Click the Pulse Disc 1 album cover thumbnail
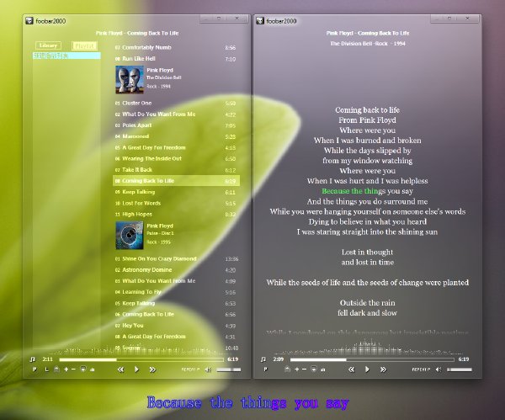 click(130, 235)
